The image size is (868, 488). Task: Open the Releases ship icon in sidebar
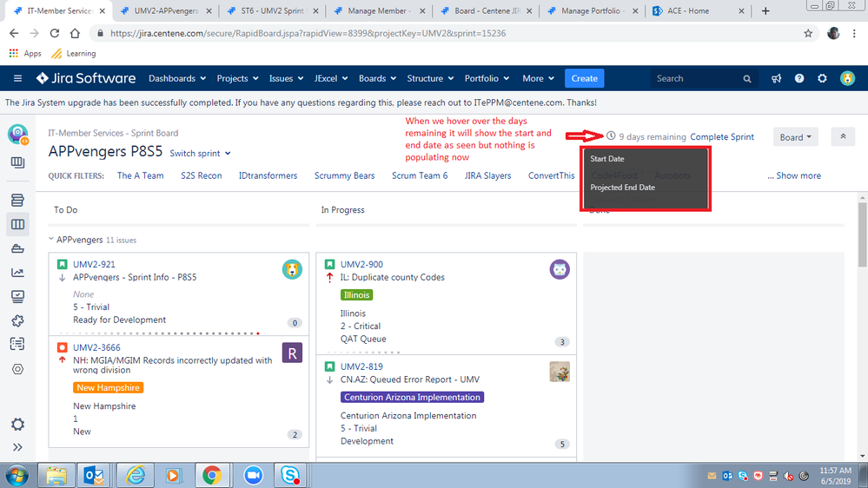pos(17,248)
